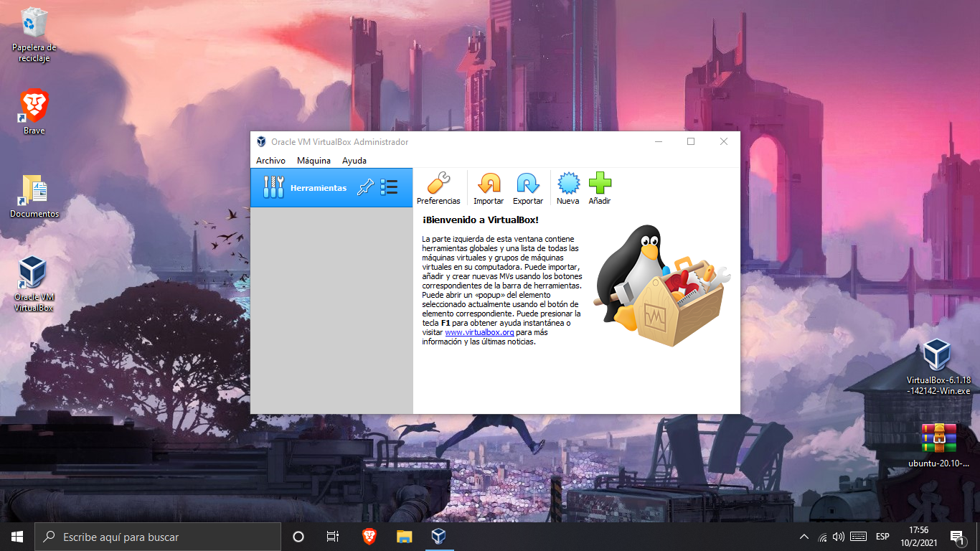This screenshot has height=551, width=980.
Task: Select the Documentos desktop shortcut
Action: tap(34, 196)
